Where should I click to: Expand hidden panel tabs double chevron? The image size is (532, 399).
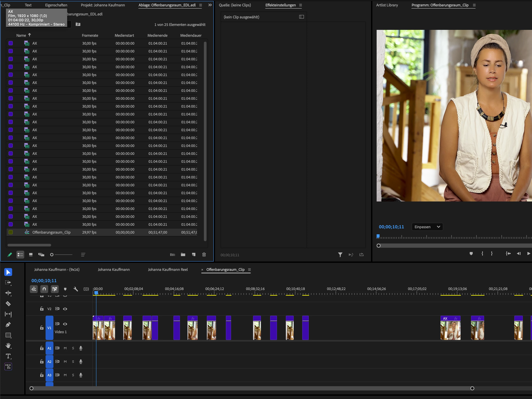[210, 5]
